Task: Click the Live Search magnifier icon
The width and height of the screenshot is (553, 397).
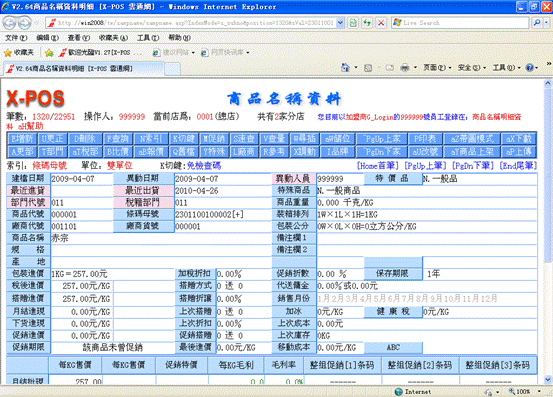Action: click(537, 23)
